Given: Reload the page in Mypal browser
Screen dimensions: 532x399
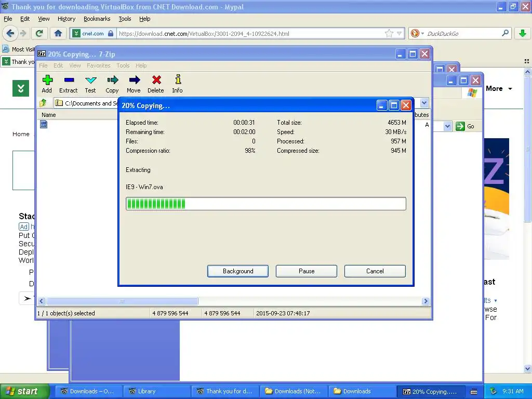Looking at the screenshot, I should coord(39,33).
